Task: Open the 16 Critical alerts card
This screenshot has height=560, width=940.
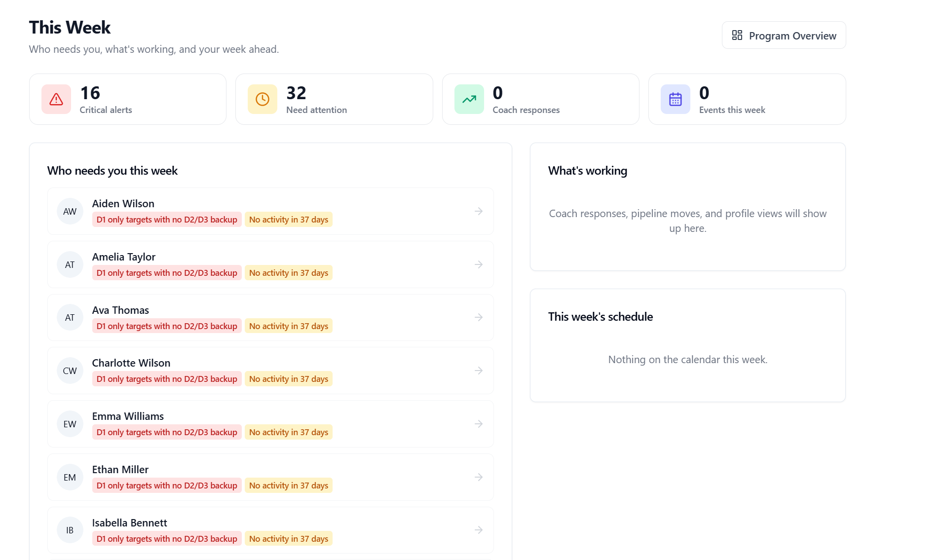Action: coord(128,99)
